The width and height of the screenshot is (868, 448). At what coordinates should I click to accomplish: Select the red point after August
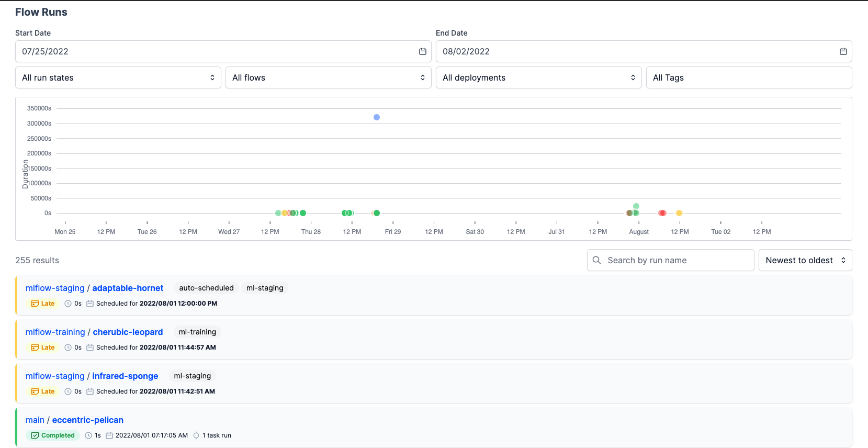662,213
